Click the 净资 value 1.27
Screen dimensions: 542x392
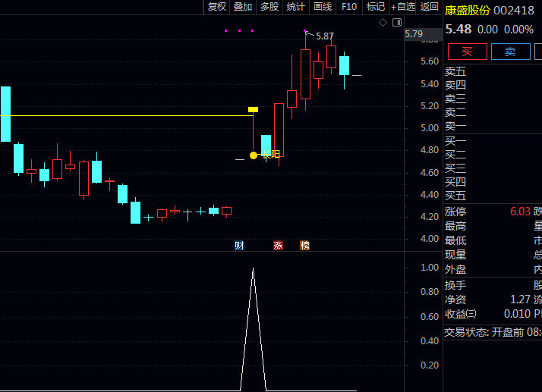[x=520, y=299]
